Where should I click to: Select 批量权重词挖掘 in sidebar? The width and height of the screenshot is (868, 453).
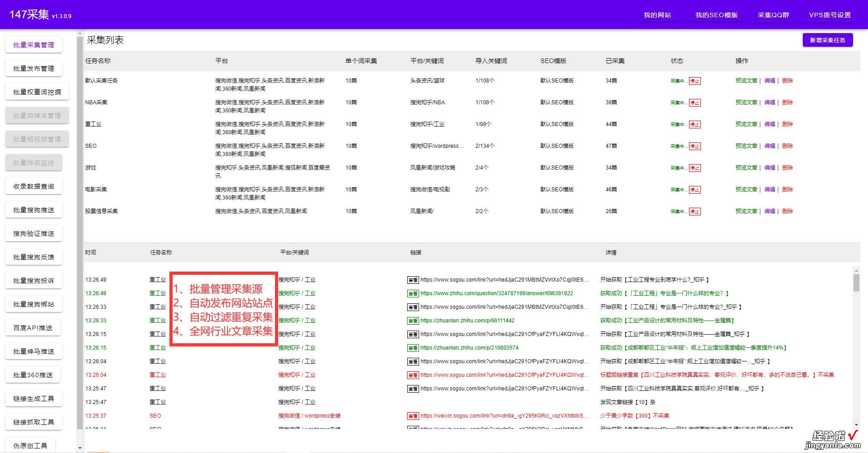37,92
